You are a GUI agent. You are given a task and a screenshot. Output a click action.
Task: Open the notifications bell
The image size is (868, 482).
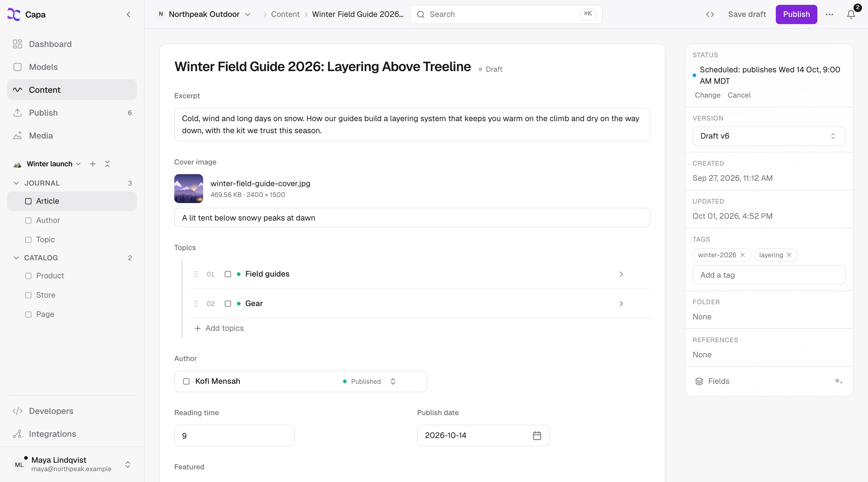coord(851,14)
